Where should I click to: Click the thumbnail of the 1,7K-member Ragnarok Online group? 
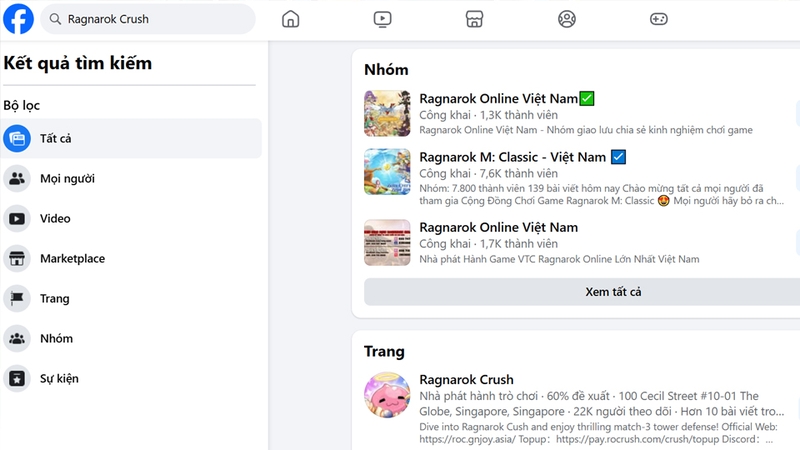(387, 242)
